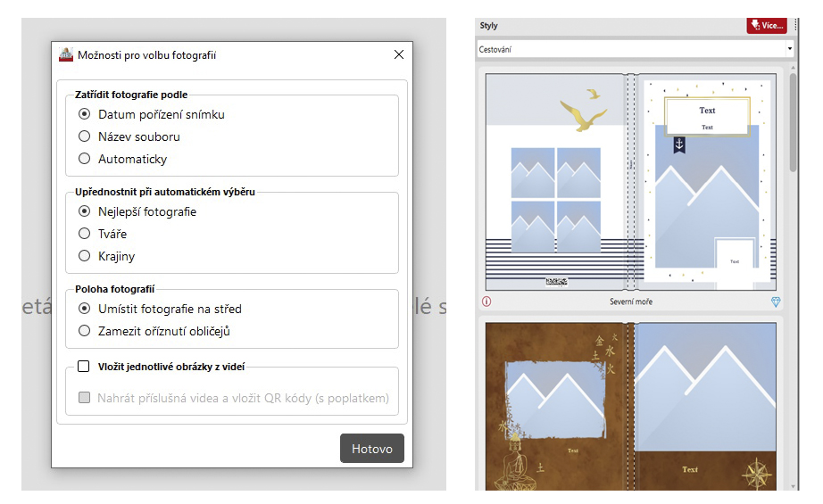This screenshot has height=504, width=823.
Task: Select the Severní moře style thumbnail
Action: point(630,181)
